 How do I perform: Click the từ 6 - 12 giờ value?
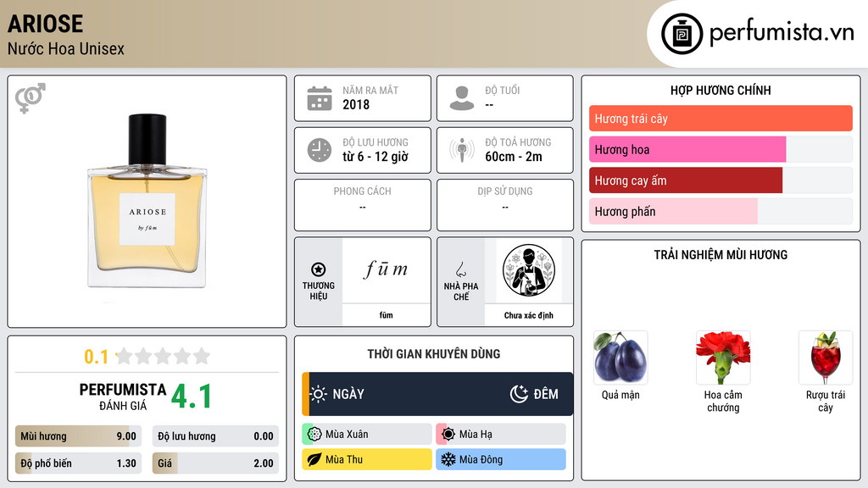pyautogui.click(x=376, y=157)
